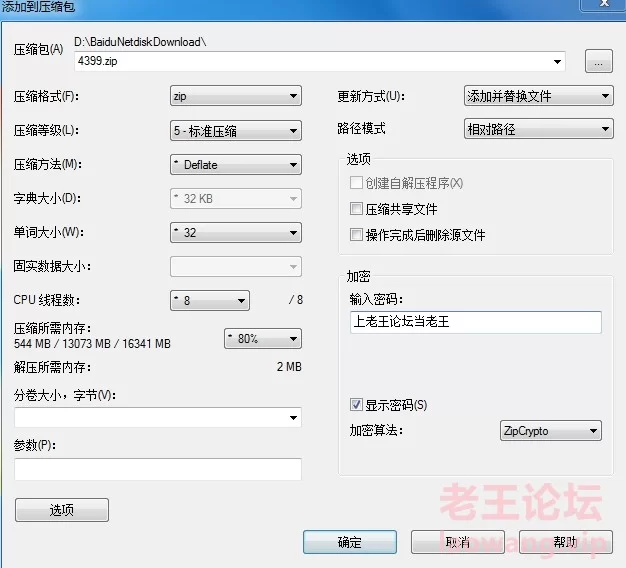Close the dialog with the X button
The image size is (626, 568).
pyautogui.click(x=604, y=4)
